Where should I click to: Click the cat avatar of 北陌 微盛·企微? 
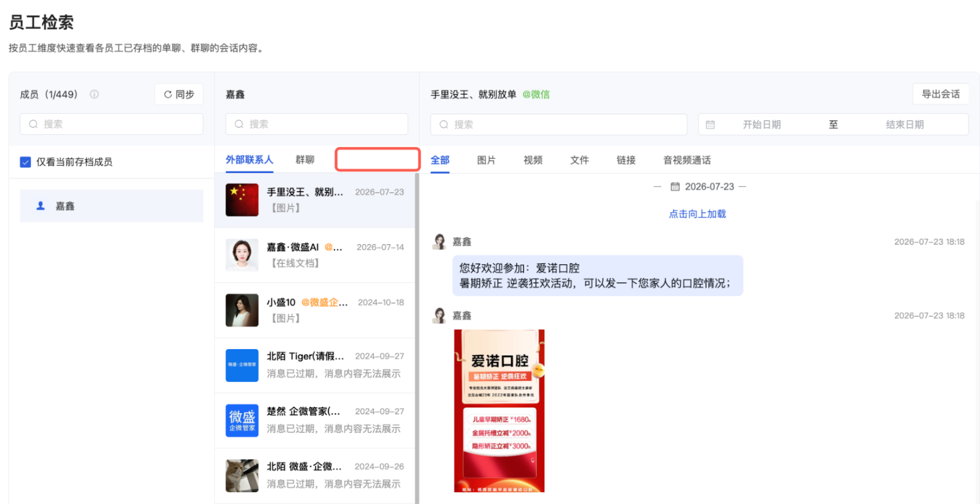pos(242,476)
